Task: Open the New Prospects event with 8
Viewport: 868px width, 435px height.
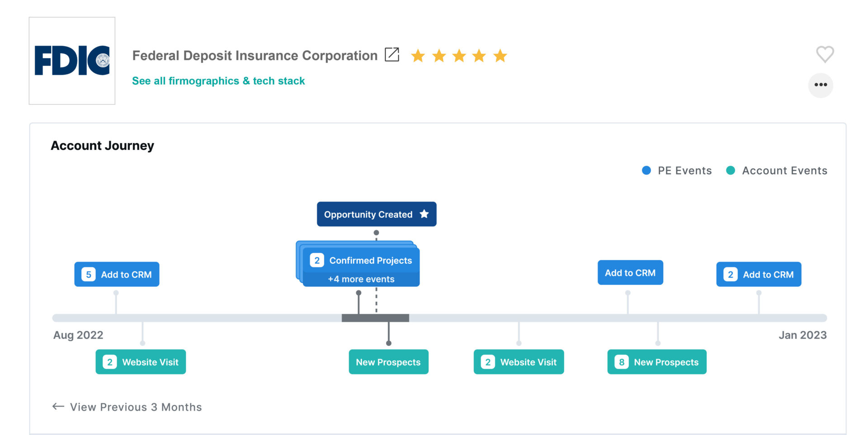Action: pos(657,362)
